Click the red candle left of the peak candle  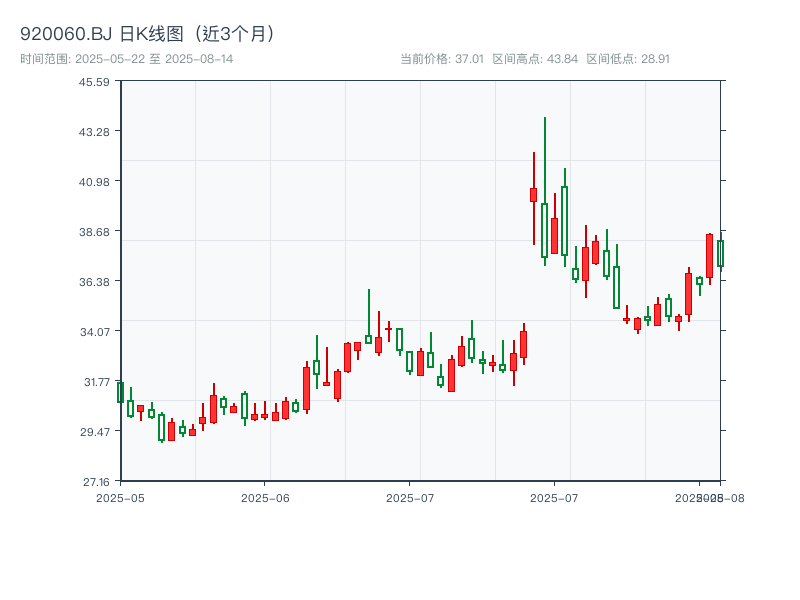pos(534,195)
